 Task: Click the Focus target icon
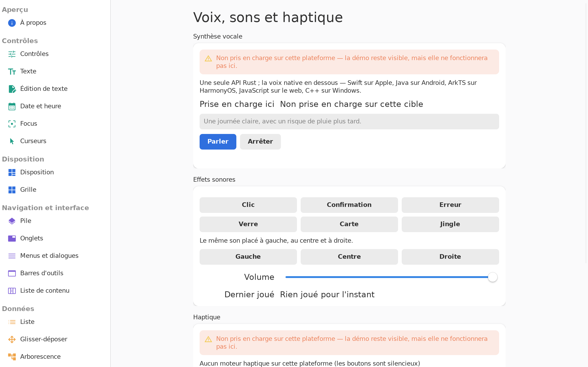(12, 124)
